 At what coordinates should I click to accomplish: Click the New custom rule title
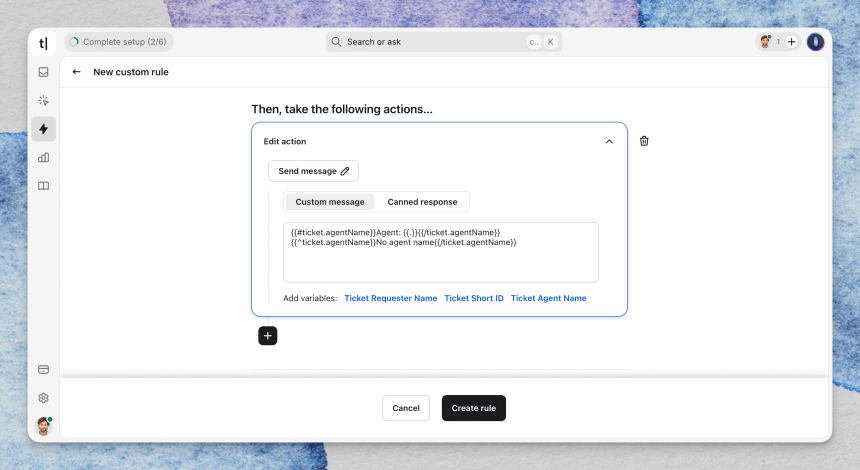(131, 72)
